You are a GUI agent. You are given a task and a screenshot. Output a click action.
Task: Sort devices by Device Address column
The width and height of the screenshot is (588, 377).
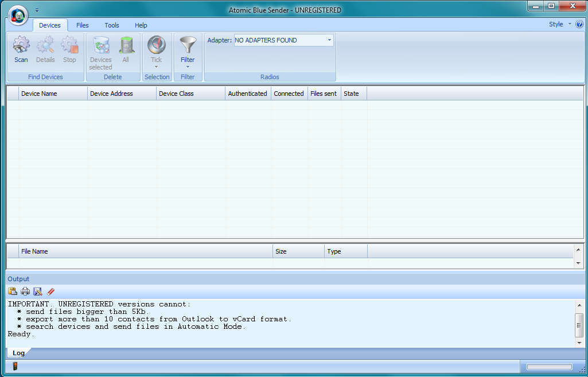click(x=121, y=94)
